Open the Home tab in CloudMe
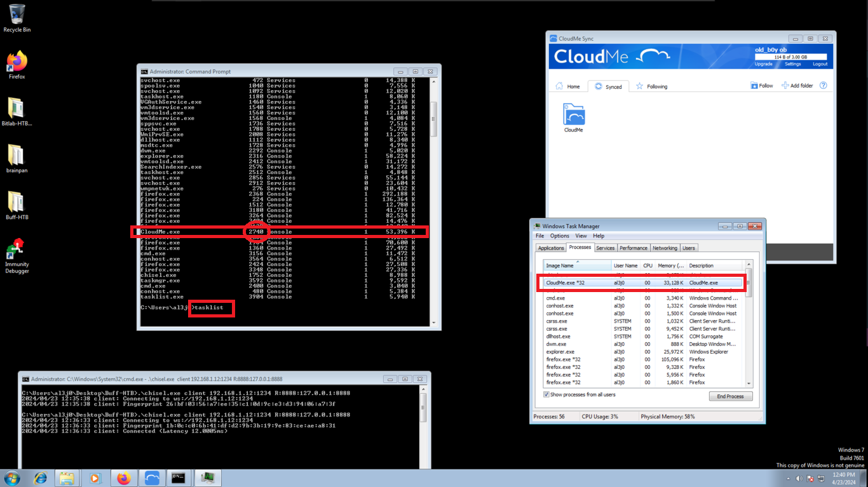This screenshot has height=487, width=868. [x=567, y=86]
